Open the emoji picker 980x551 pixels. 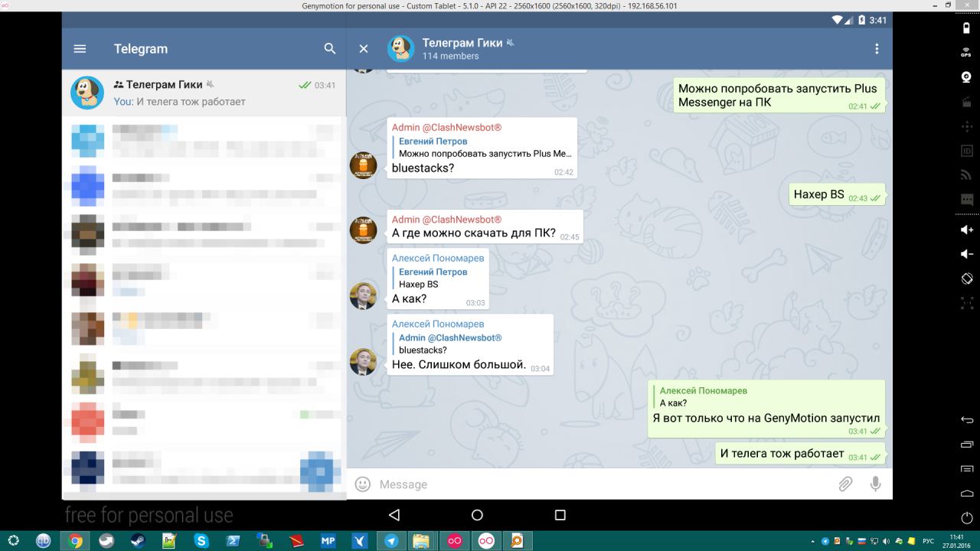click(363, 484)
